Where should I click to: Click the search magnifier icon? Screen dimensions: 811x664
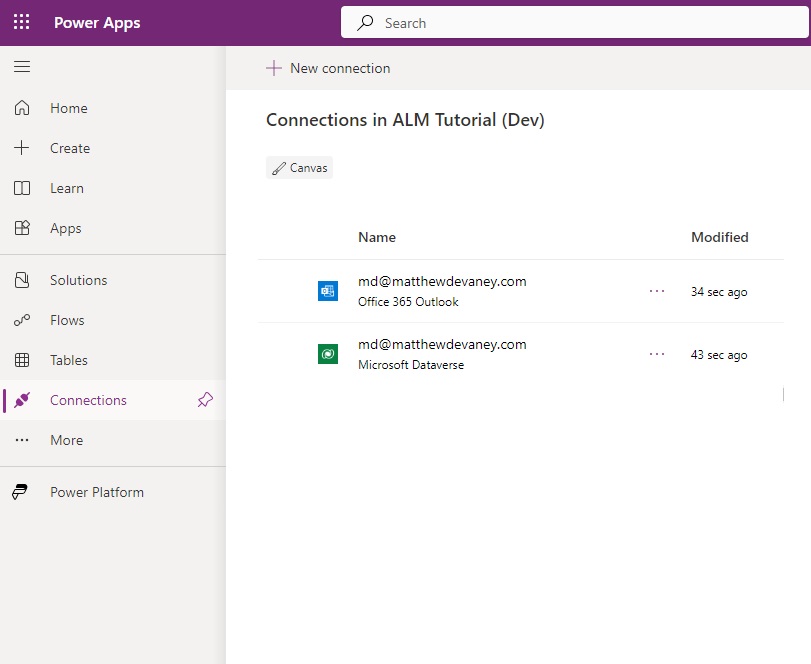(x=365, y=22)
